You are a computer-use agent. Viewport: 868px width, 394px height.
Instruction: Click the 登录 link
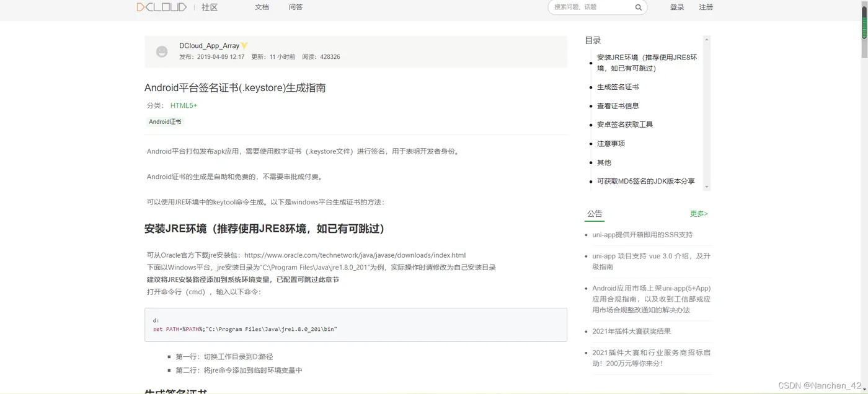tap(677, 7)
